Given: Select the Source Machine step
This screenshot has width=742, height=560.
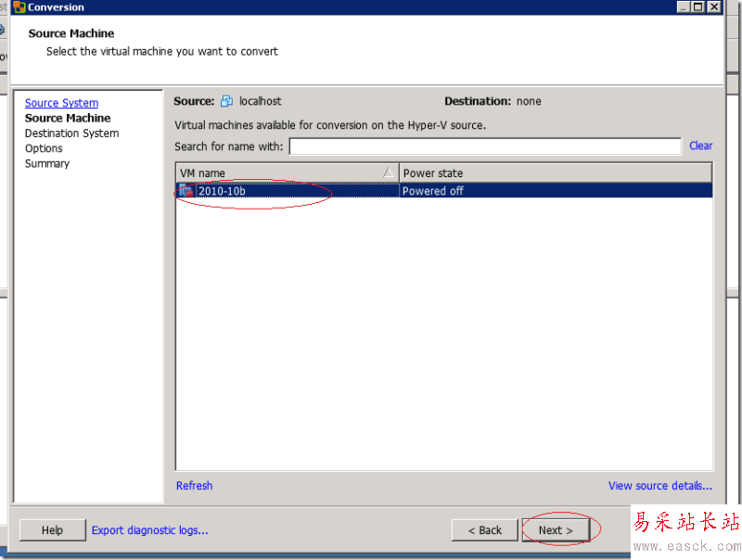Looking at the screenshot, I should point(68,118).
